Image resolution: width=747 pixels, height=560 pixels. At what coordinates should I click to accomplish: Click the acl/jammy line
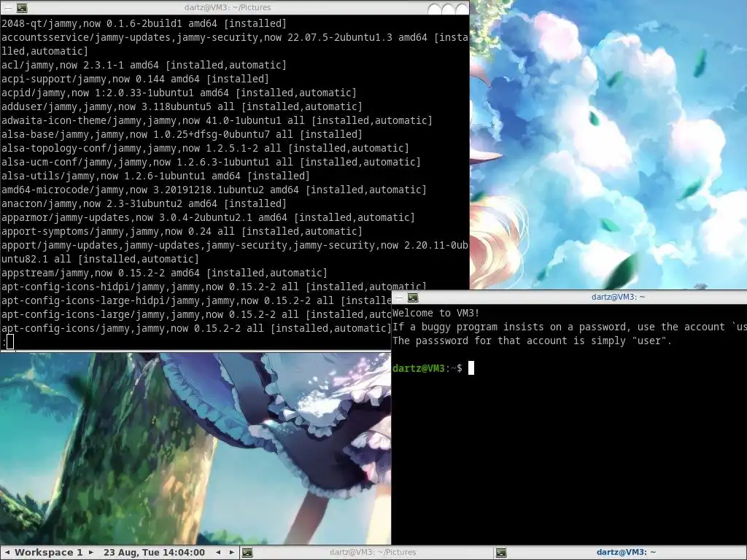point(144,65)
